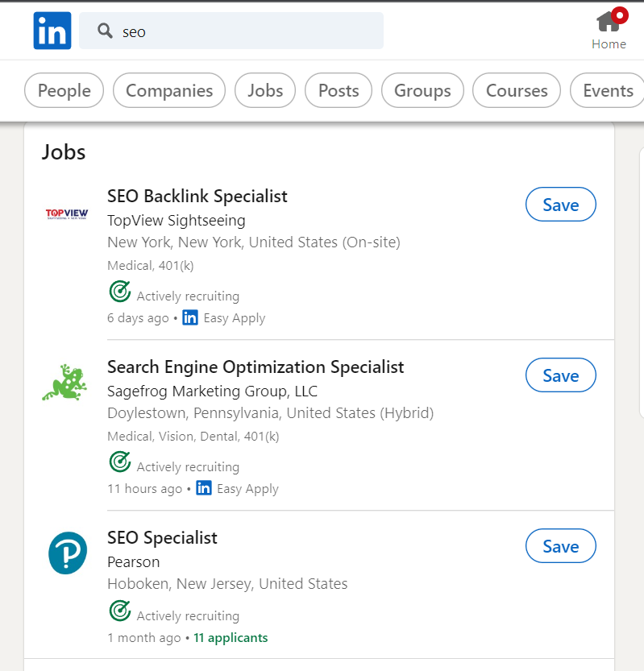Click Actively recruiting text for Pearson job
Image resolution: width=644 pixels, height=671 pixels.
click(x=188, y=615)
